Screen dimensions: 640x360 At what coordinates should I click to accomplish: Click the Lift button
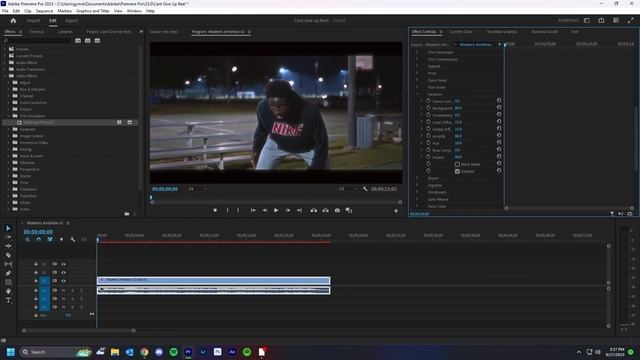click(313, 210)
